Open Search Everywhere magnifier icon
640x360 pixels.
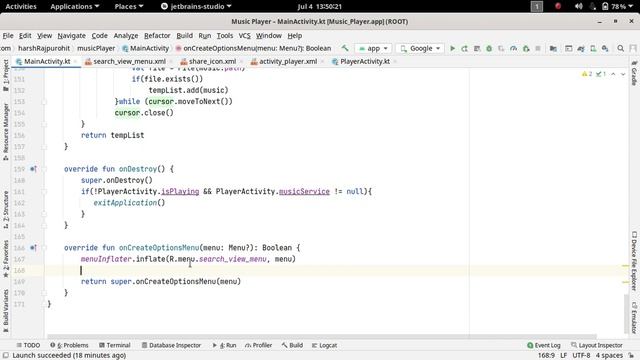coord(620,48)
